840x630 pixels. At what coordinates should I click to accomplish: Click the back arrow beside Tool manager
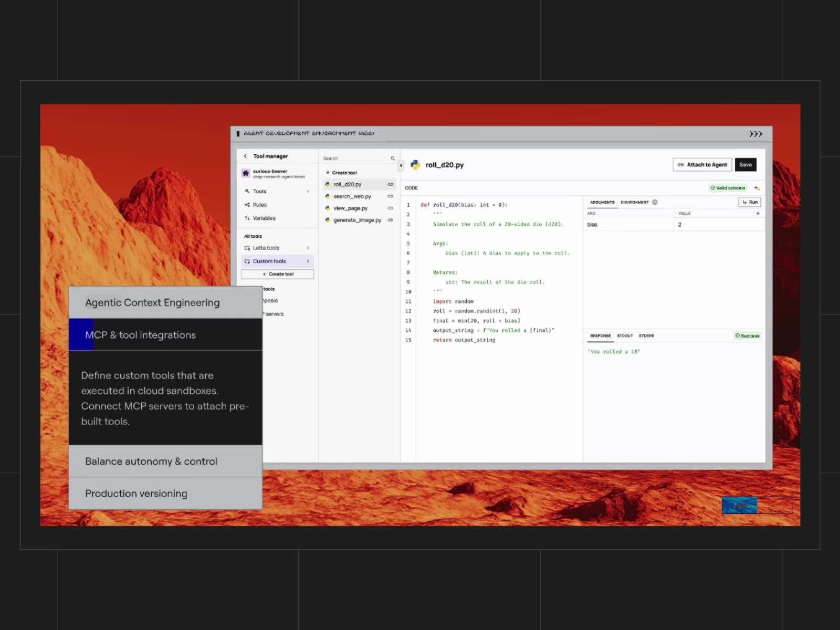(245, 156)
